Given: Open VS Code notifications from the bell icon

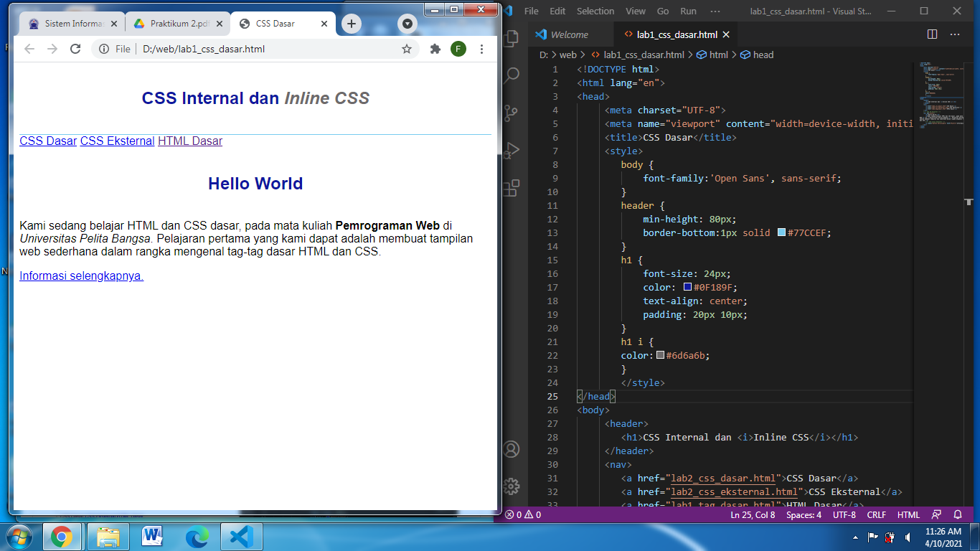Looking at the screenshot, I should pos(959,514).
